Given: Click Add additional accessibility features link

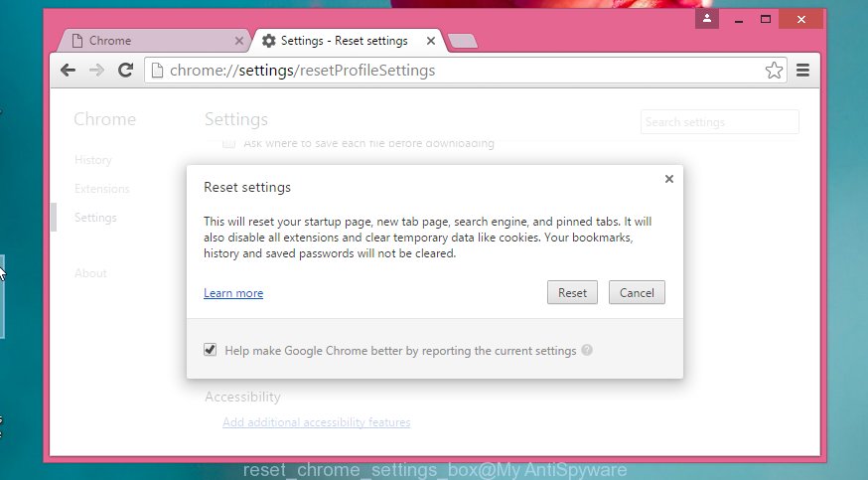Looking at the screenshot, I should tap(317, 422).
